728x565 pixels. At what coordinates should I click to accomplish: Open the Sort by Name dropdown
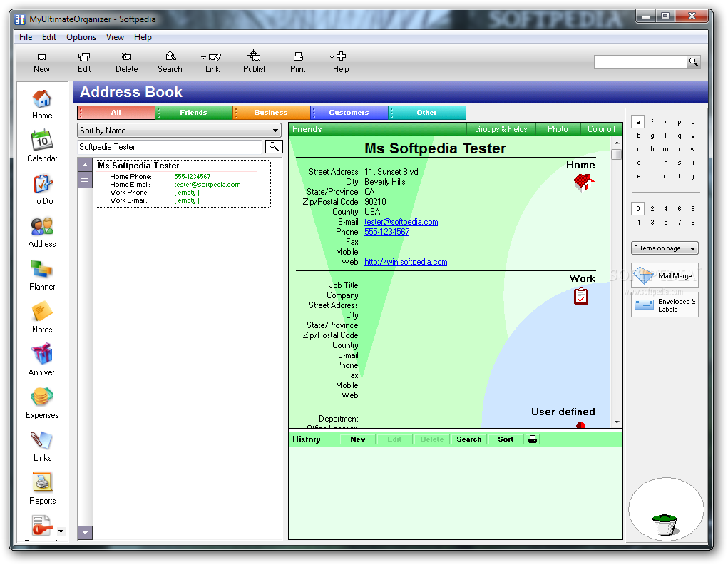coord(179,130)
